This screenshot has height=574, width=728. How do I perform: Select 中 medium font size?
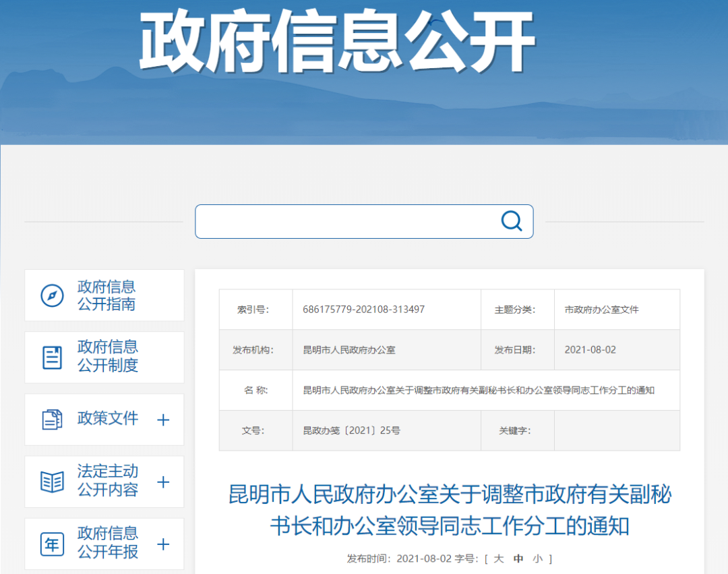click(x=518, y=558)
